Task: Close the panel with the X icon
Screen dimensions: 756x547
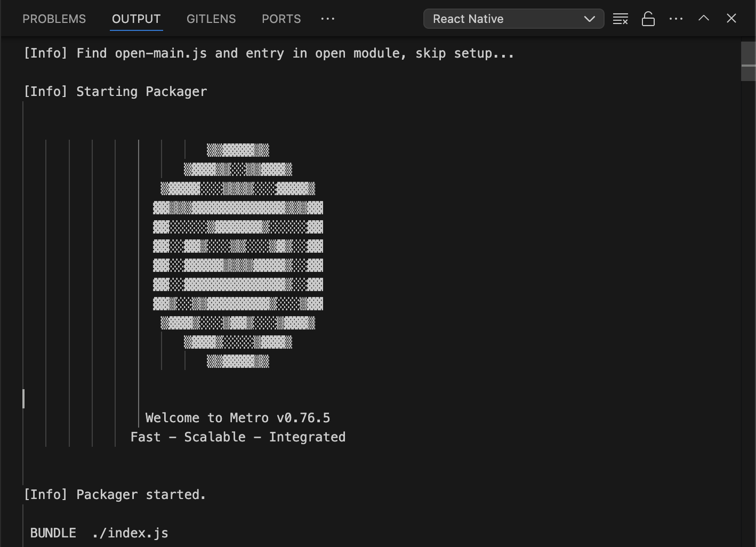Action: coord(731,19)
